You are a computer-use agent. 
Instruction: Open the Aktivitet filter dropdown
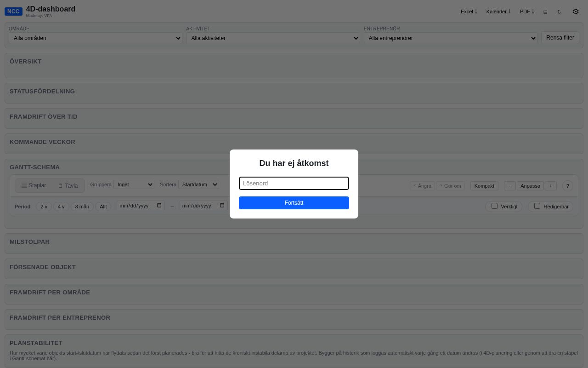tap(273, 38)
